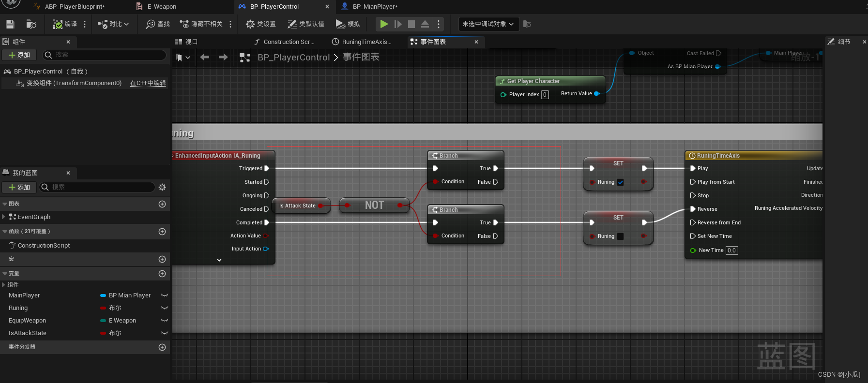This screenshot has width=868, height=383.
Task: Collapse the 图表 graphs section
Action: [5, 204]
